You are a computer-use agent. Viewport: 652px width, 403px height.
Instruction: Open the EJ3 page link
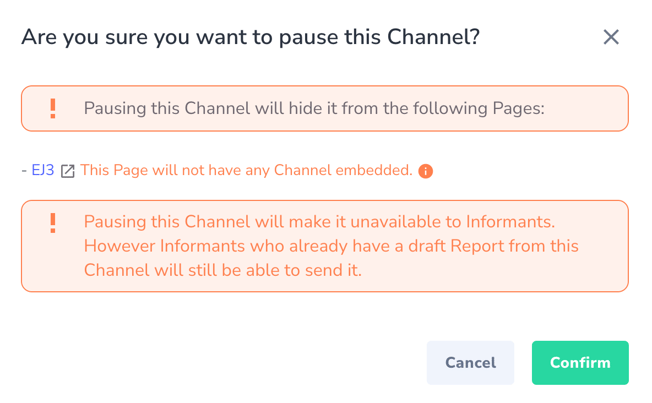pyautogui.click(x=43, y=170)
